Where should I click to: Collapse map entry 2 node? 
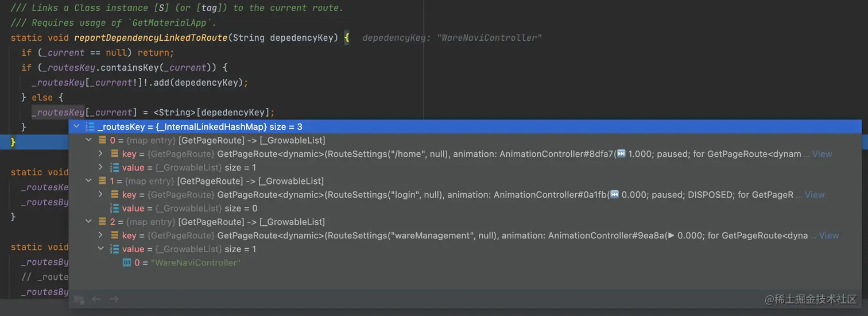88,222
